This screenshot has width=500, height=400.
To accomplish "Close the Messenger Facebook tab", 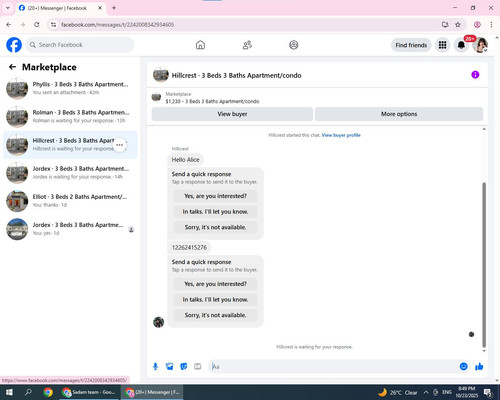I will coord(100,8).
